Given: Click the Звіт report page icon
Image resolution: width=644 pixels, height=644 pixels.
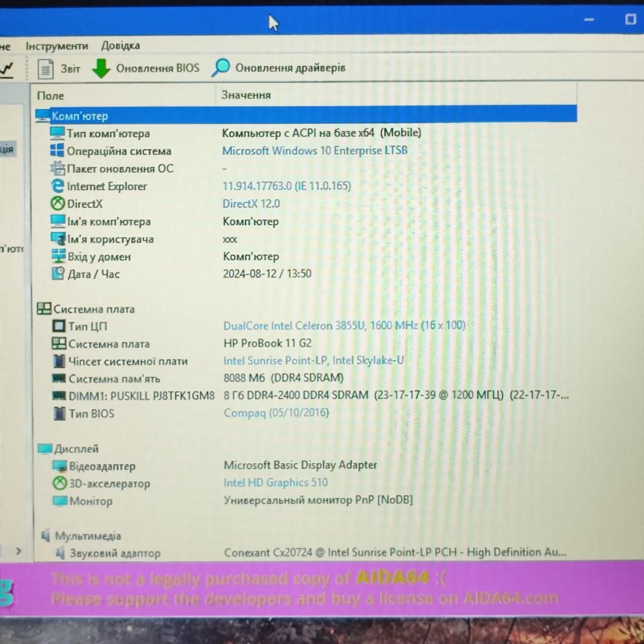Looking at the screenshot, I should click(45, 68).
